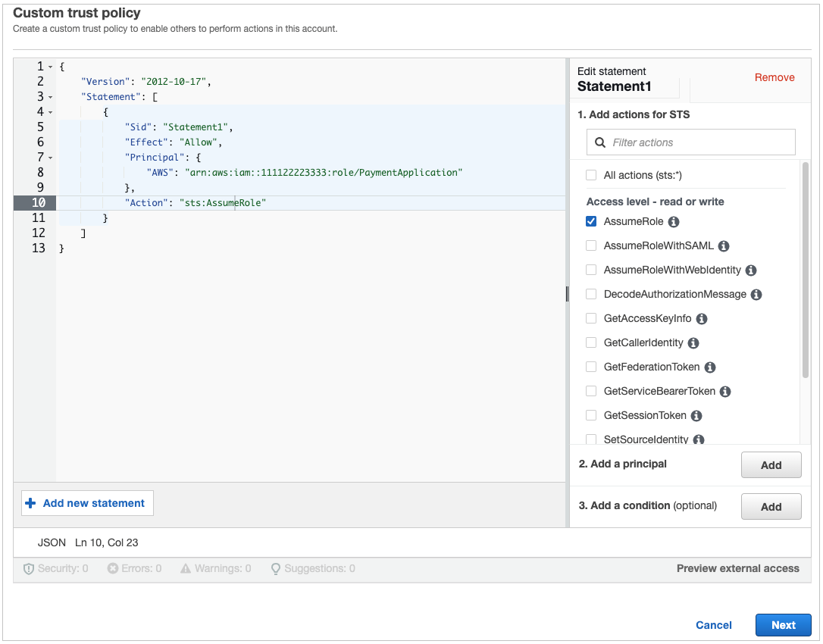This screenshot has width=823, height=644.
Task: Collapse the code fold at line 1
Action: (x=50, y=67)
